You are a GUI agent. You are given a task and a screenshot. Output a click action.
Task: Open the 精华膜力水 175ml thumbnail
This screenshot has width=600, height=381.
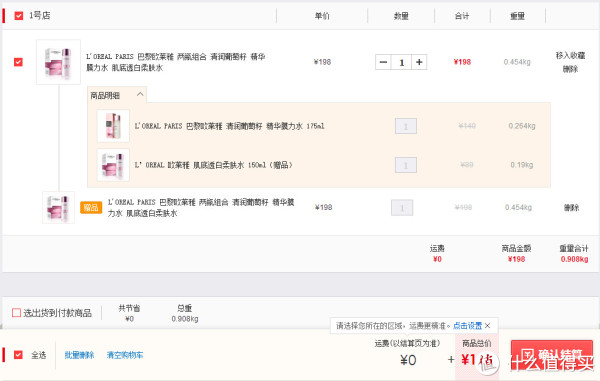coord(113,126)
